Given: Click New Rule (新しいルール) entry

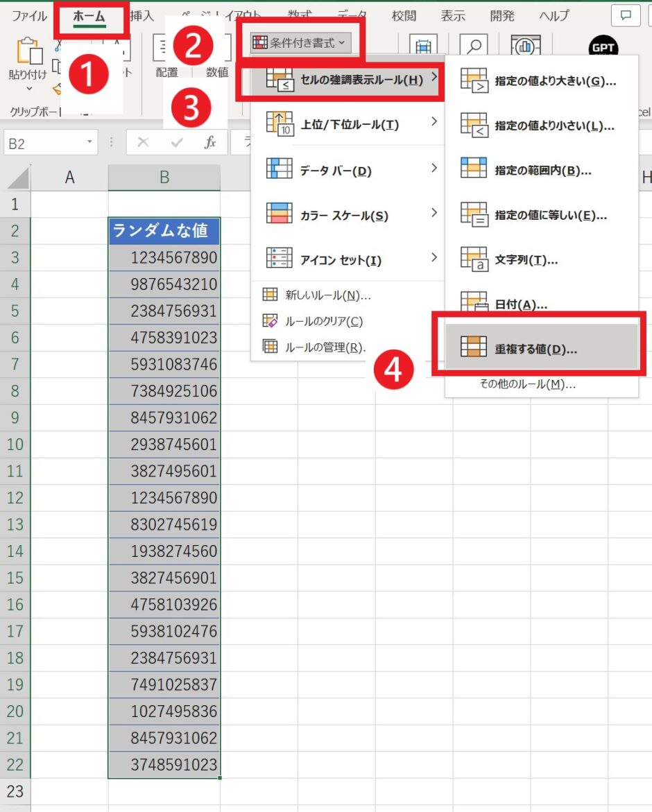Looking at the screenshot, I should 327,295.
